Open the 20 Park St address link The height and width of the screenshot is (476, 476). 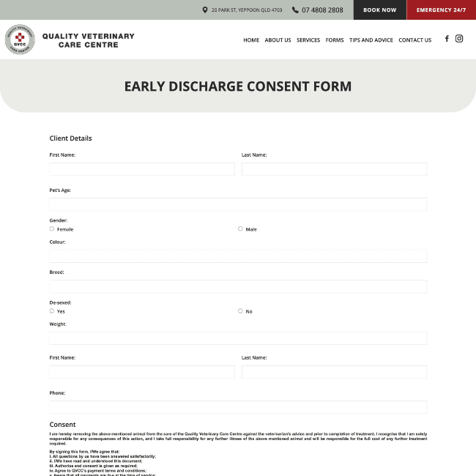(x=247, y=10)
